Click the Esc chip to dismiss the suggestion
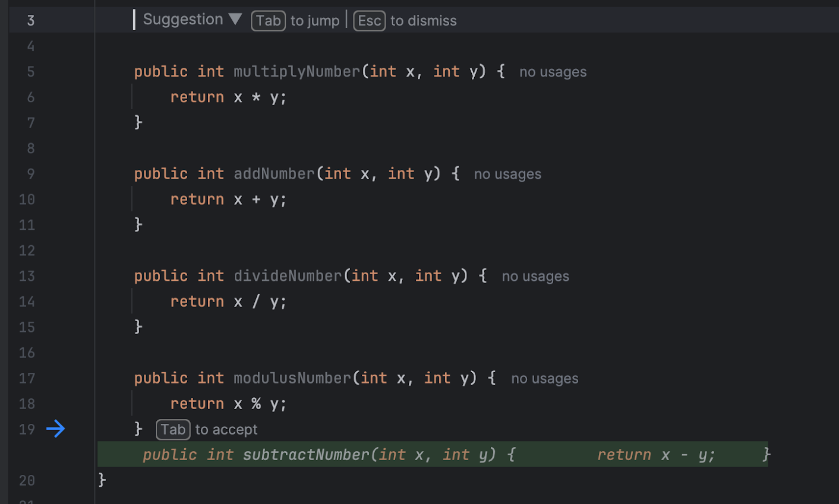Screen dimensions: 839x504 point(369,20)
